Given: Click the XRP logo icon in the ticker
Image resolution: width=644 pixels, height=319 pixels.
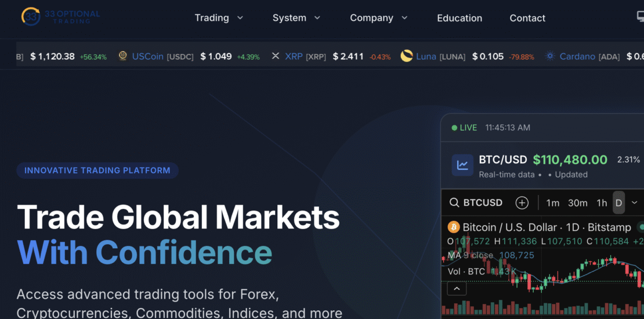Looking at the screenshot, I should click(275, 56).
